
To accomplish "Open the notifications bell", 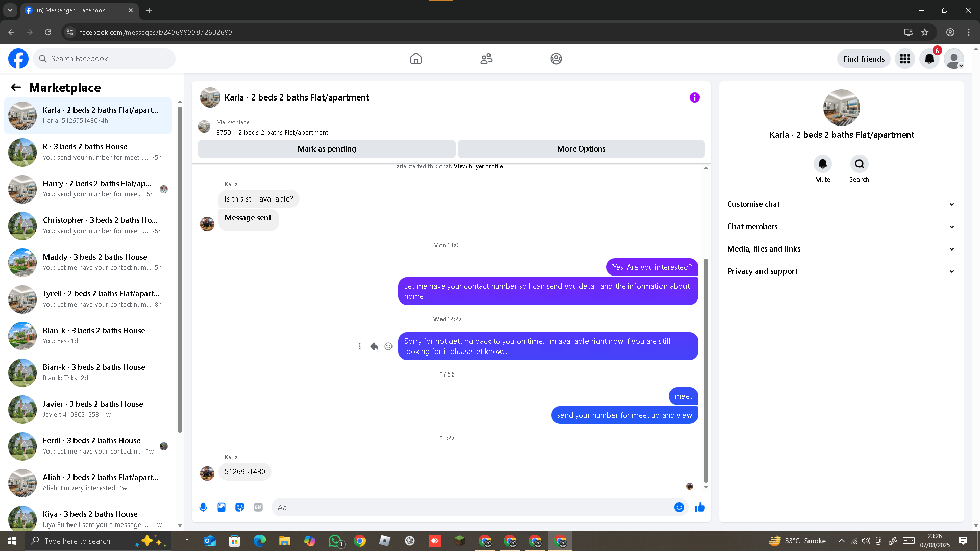I will coord(929,59).
